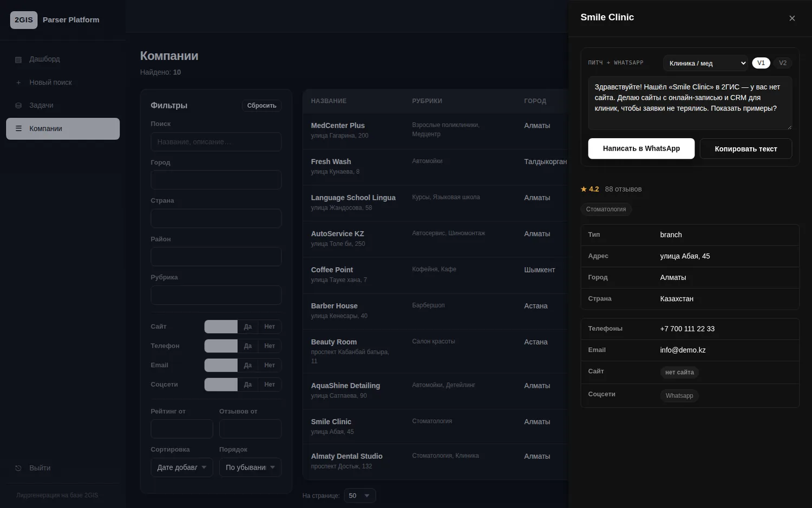The height and width of the screenshot is (508, 812).
Task: Go to Дашборд in the sidebar
Action: pos(63,59)
